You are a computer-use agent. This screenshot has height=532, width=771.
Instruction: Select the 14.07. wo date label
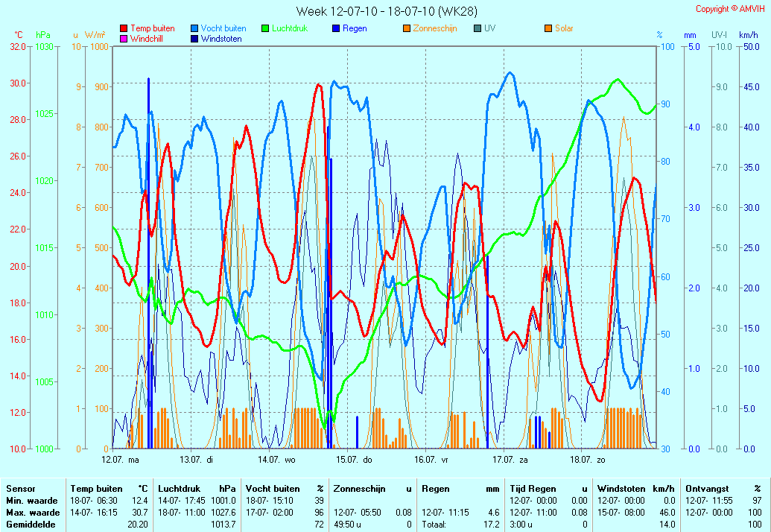pyautogui.click(x=277, y=460)
